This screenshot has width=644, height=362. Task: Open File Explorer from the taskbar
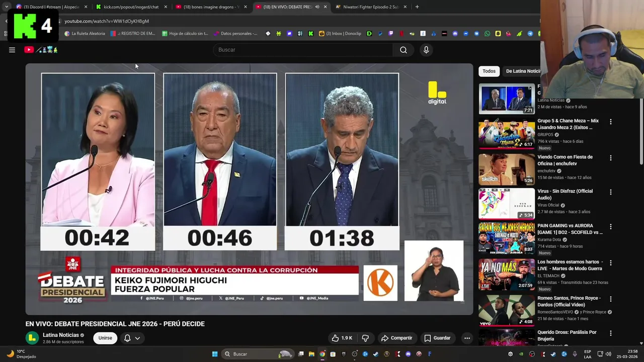pos(311,354)
